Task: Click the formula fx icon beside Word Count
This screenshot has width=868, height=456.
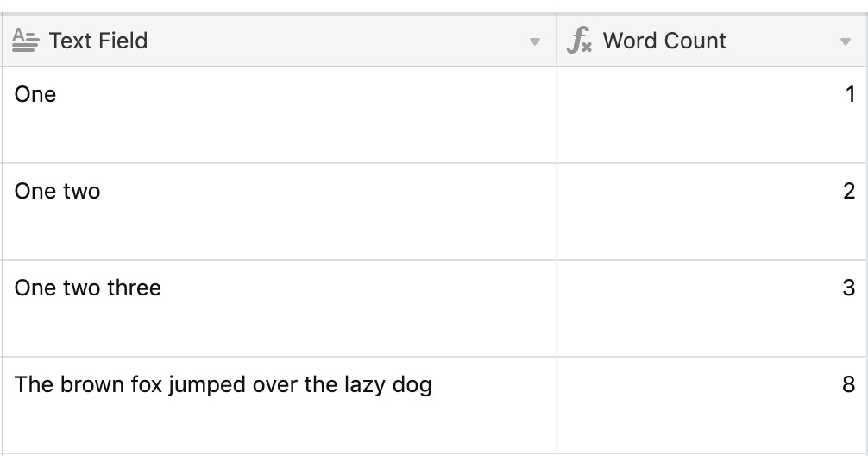Action: 579,41
